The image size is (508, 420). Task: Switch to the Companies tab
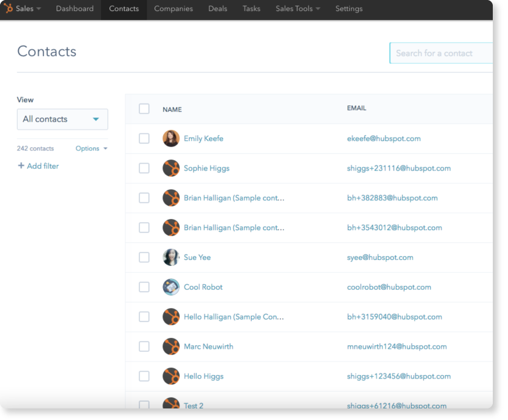tap(173, 9)
